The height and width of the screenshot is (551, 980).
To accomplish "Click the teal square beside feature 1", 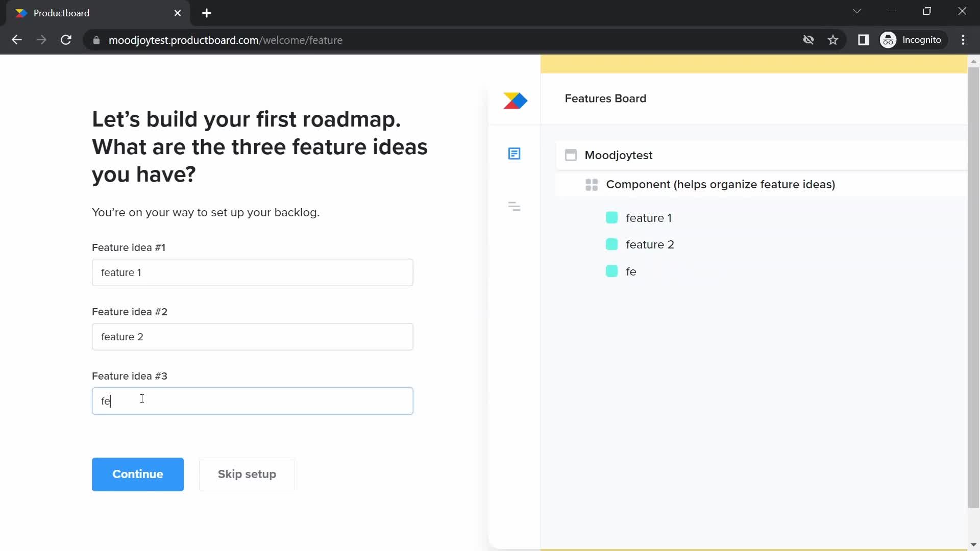I will 611,218.
